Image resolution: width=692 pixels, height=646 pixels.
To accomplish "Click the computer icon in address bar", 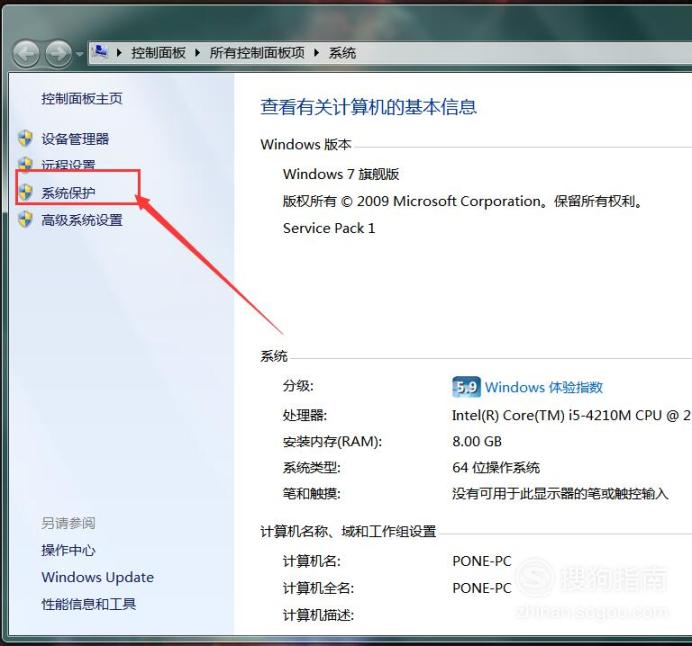I will pos(101,52).
